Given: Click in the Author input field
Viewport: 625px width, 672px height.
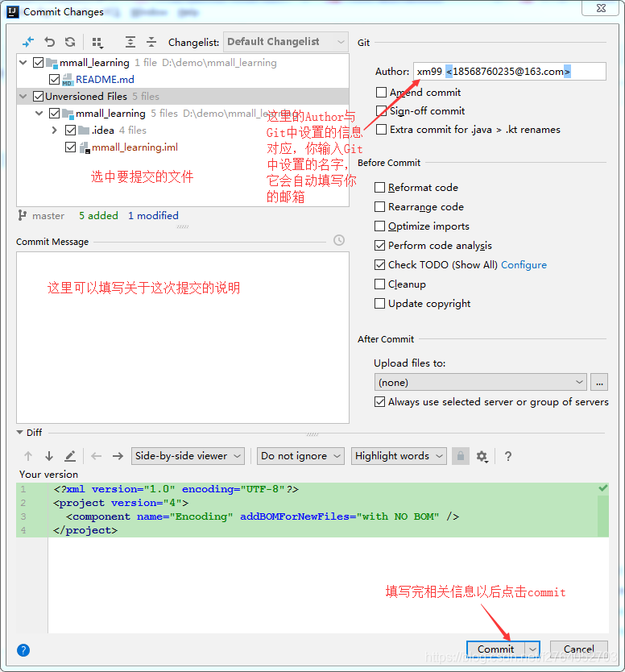Looking at the screenshot, I should click(510, 71).
